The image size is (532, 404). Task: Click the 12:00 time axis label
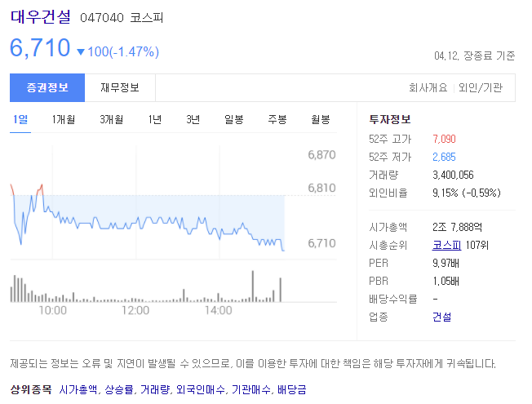pos(135,310)
